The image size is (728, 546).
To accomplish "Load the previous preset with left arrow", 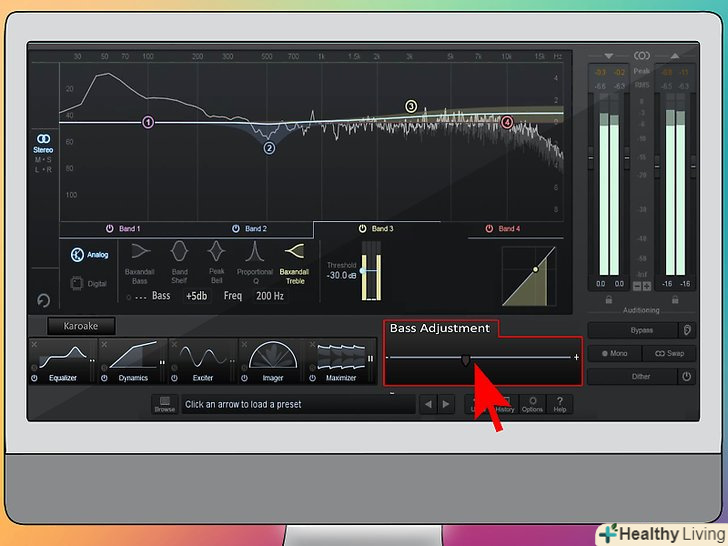I will [428, 404].
